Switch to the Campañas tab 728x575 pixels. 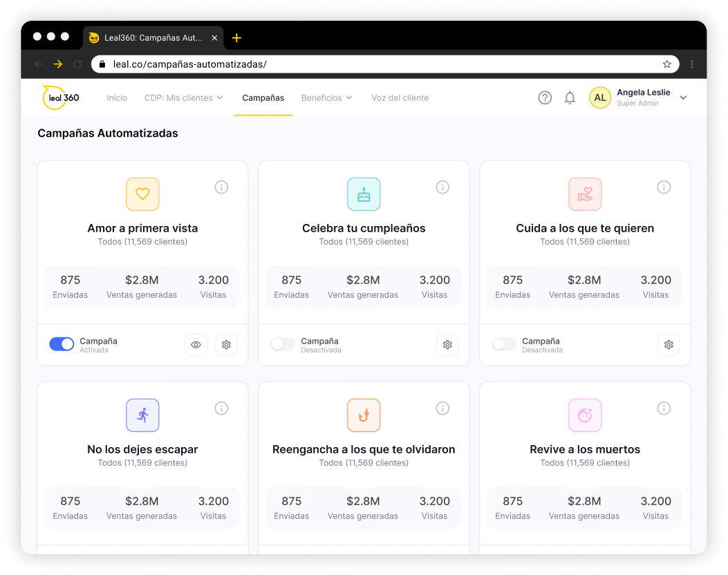click(263, 97)
